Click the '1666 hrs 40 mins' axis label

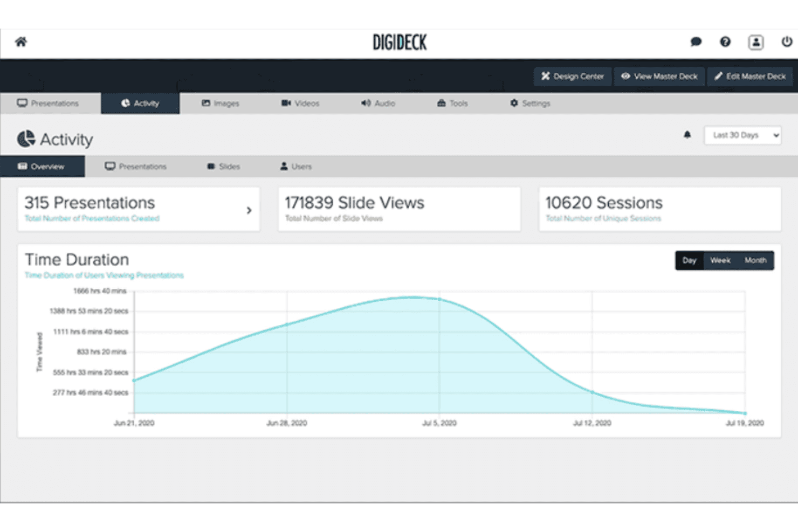point(100,291)
